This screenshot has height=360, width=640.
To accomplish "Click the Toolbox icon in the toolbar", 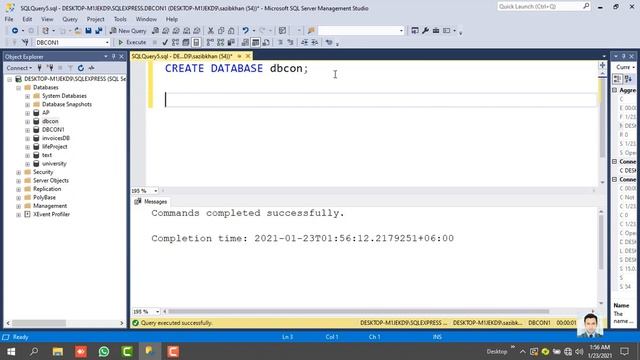I will pos(436,31).
